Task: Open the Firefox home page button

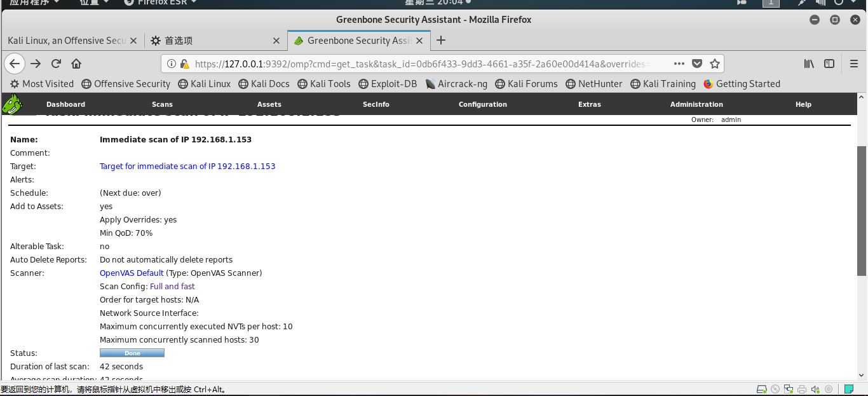Action: point(76,64)
